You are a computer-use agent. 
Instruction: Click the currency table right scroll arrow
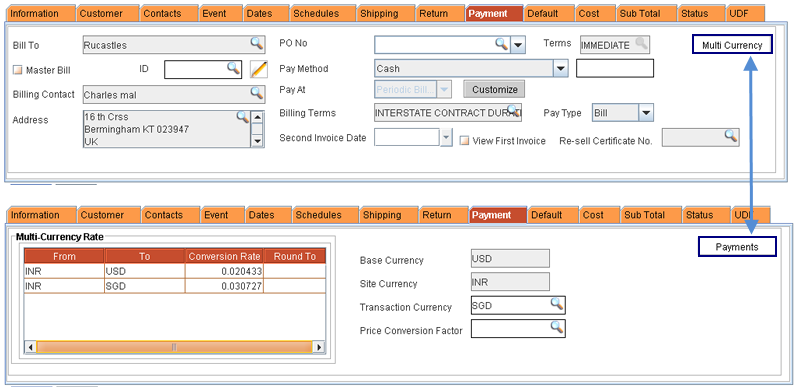[x=319, y=347]
